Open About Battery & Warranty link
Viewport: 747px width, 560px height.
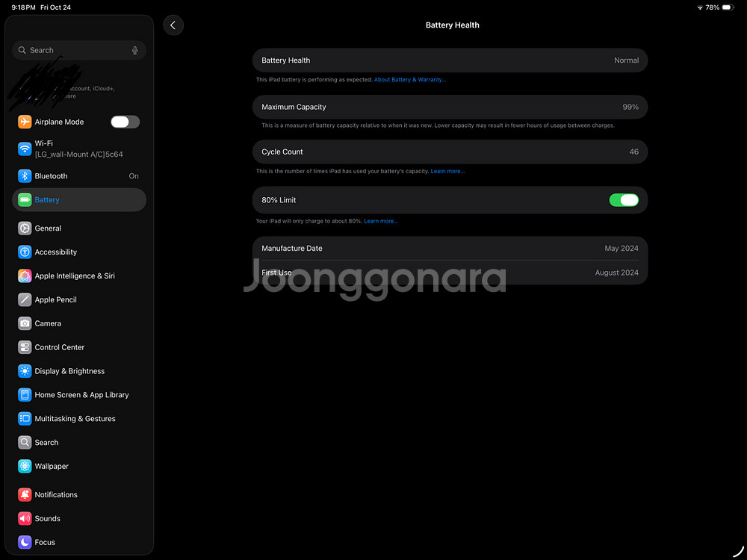409,80
